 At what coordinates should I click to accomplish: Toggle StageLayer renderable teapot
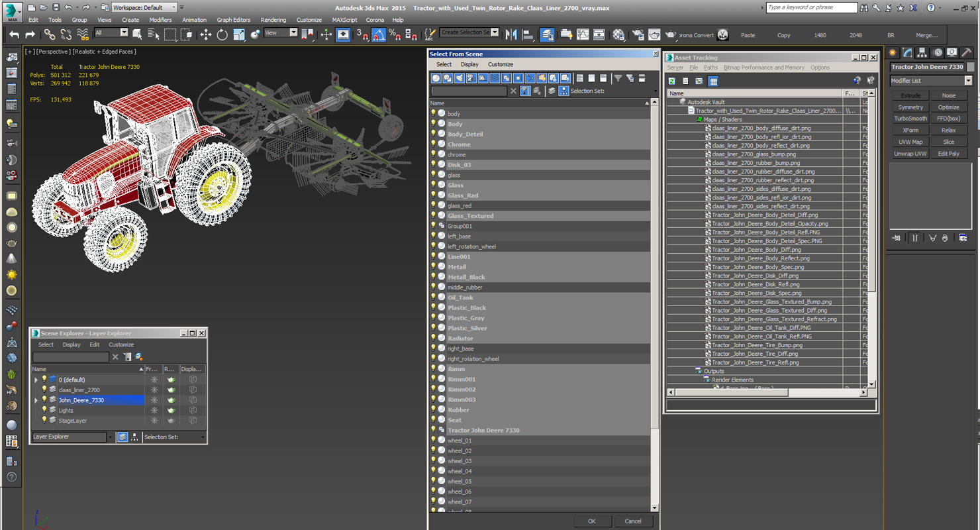click(x=171, y=421)
